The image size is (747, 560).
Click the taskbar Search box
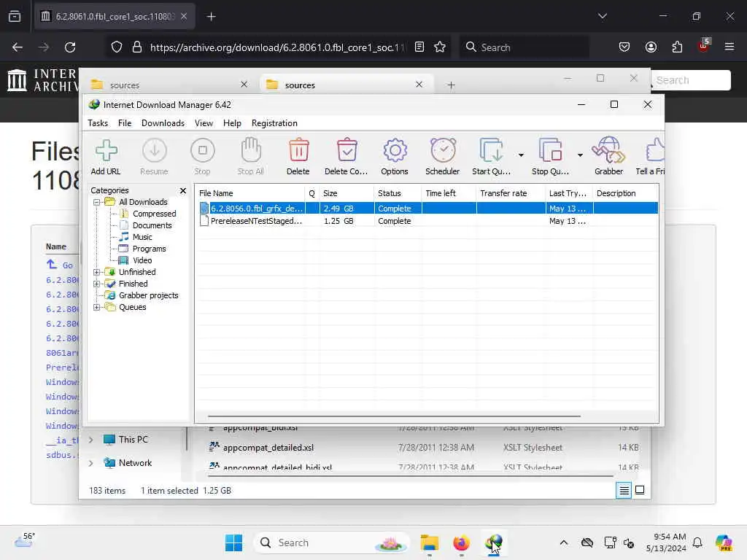tap(332, 542)
